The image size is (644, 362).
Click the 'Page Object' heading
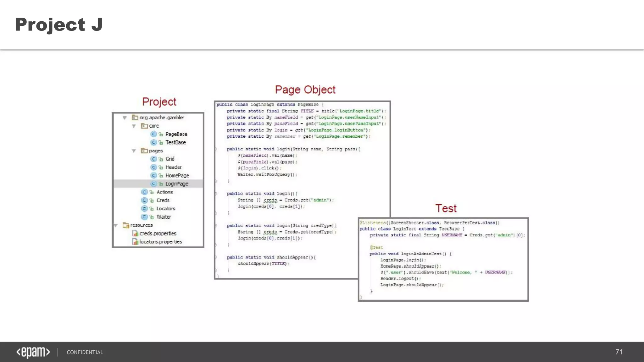tap(305, 90)
